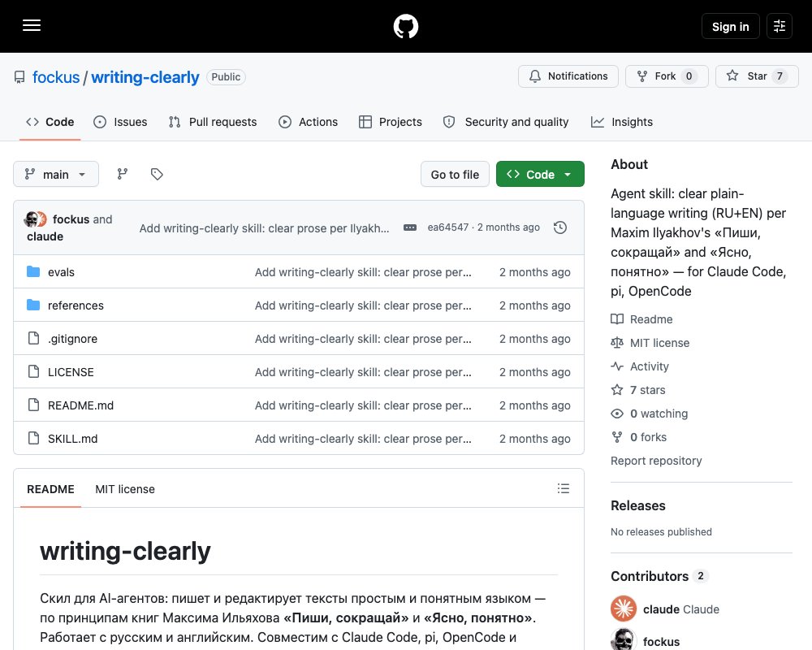Click commit co-author claude
The height and width of the screenshot is (650, 812).
pyautogui.click(x=45, y=236)
